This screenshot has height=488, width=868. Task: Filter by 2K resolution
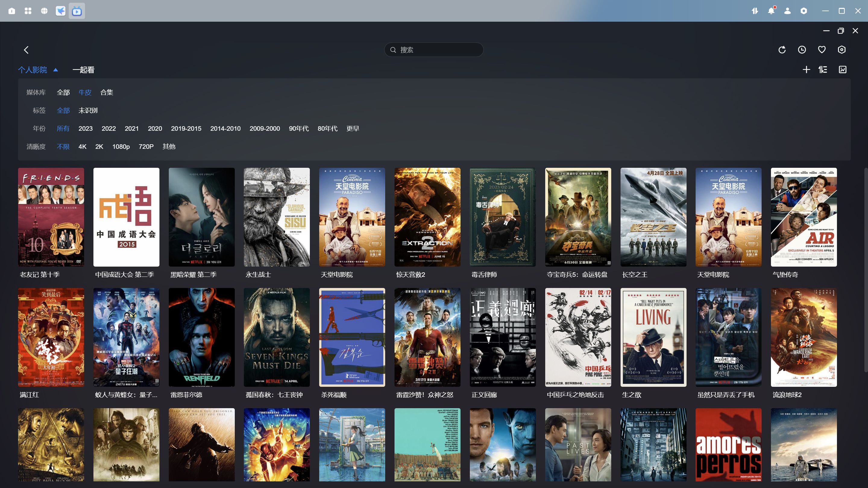(x=99, y=147)
